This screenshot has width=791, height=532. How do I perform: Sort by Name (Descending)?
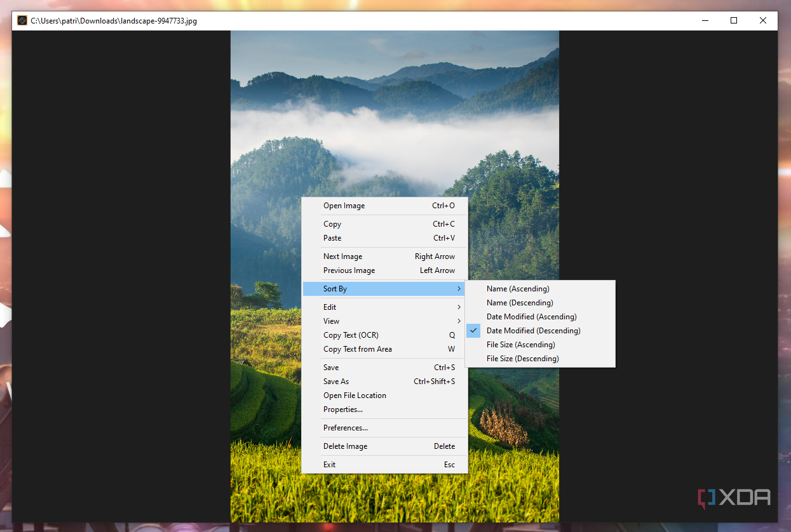click(541, 303)
